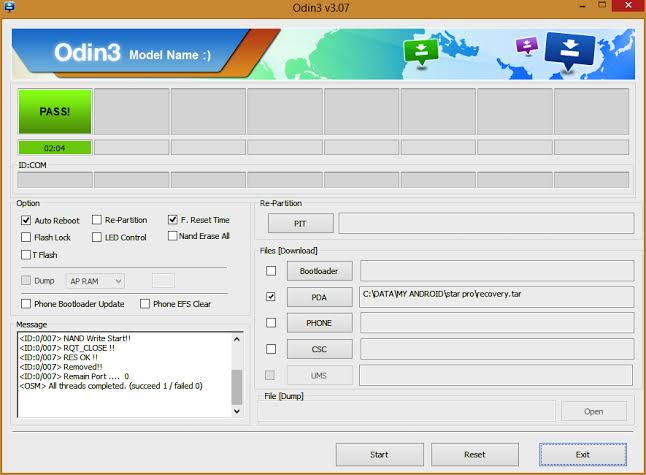The width and height of the screenshot is (646, 475).
Task: Click the green download icon in banner
Action: tap(420, 52)
